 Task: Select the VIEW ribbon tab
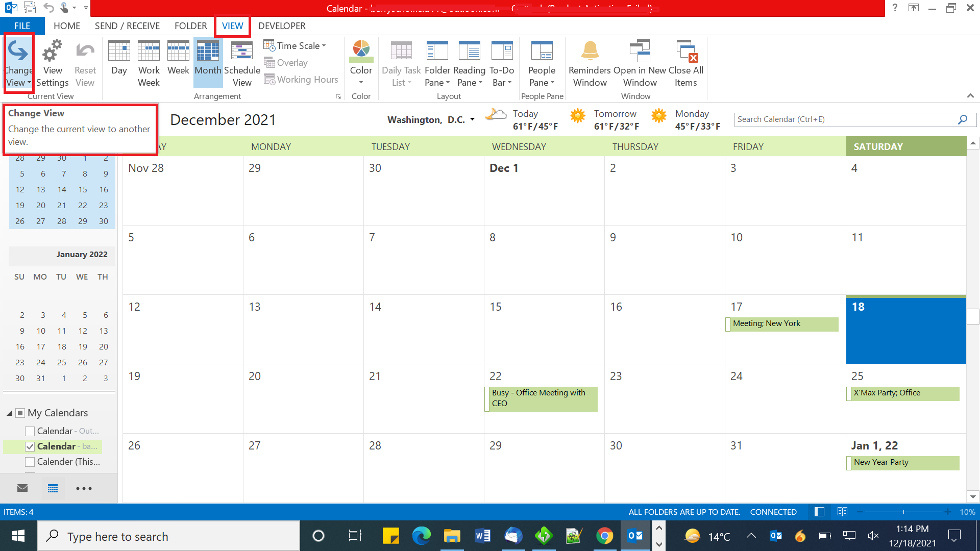(233, 26)
